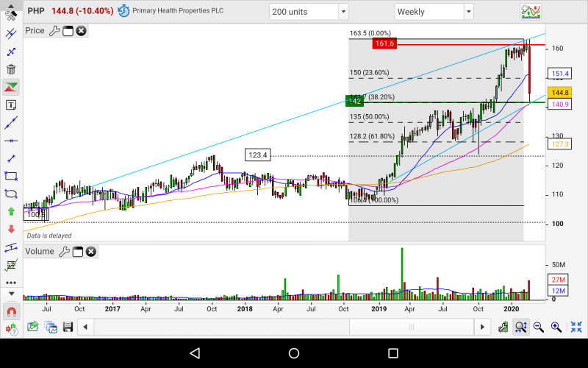The width and height of the screenshot is (588, 368).
Task: Open Price pane settings wrench
Action: [x=54, y=30]
